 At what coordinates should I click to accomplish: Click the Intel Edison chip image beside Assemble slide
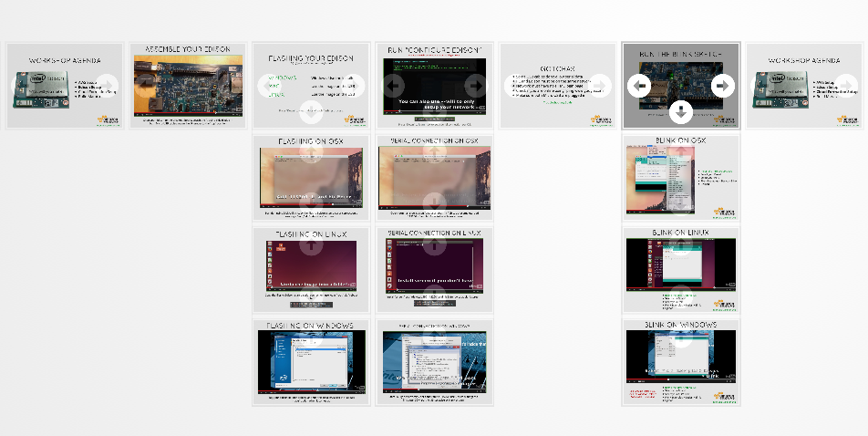tap(42, 89)
